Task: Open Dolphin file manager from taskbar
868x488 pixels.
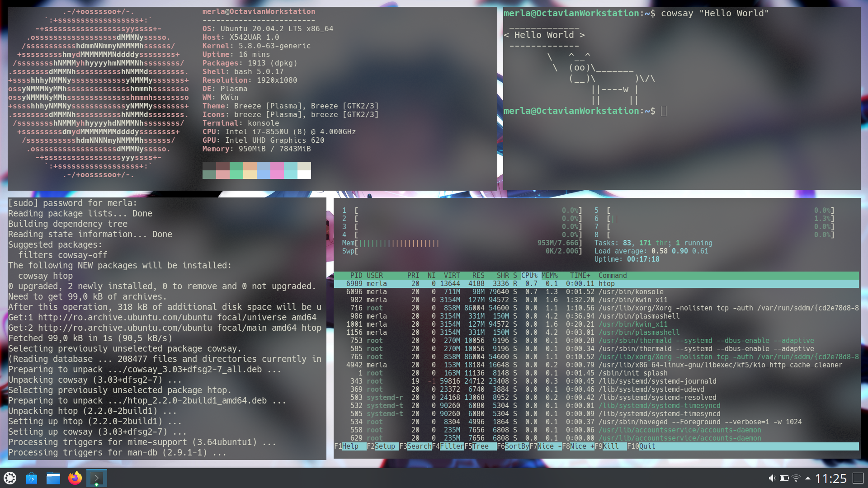Action: pos(53,478)
